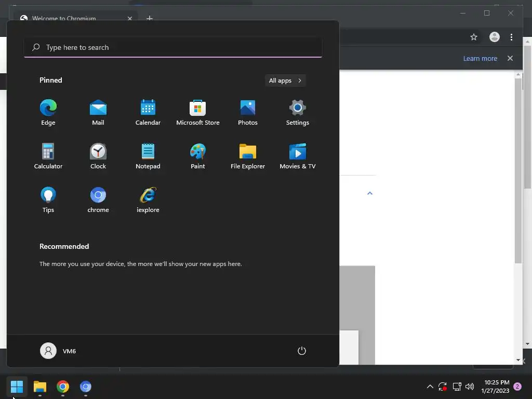Click the Chromium page vertical scrollbar thumb
The width and height of the screenshot is (532, 399).
(x=518, y=171)
